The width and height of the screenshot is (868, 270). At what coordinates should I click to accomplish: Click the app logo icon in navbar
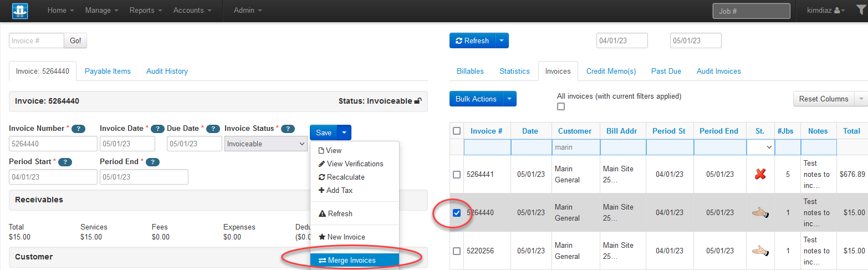click(20, 11)
